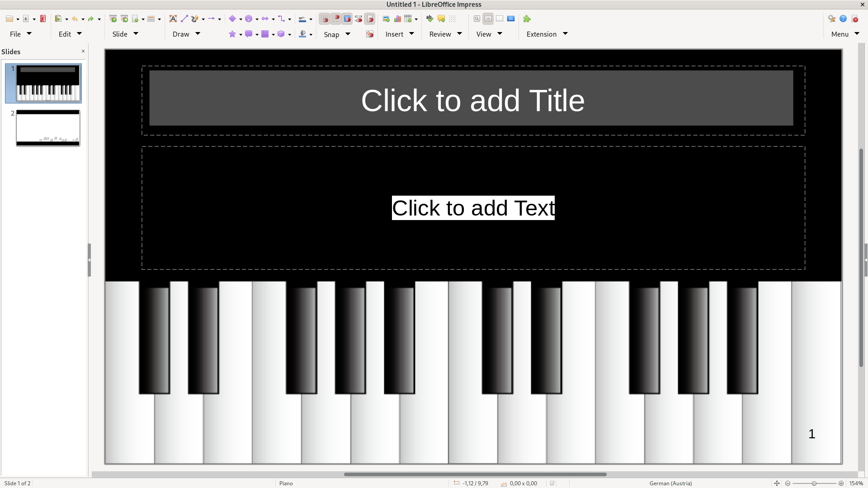The width and height of the screenshot is (868, 488).
Task: Open the Slide menu dropdown
Action: pyautogui.click(x=125, y=34)
